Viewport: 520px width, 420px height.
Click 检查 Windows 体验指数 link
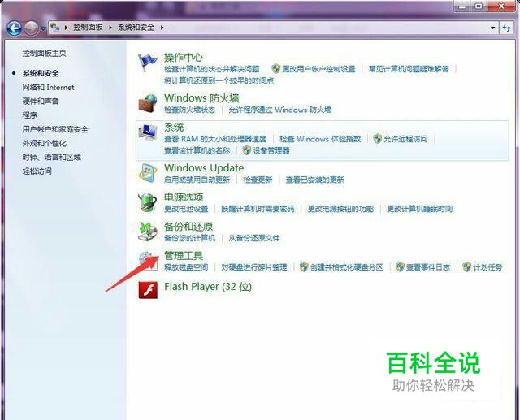320,139
